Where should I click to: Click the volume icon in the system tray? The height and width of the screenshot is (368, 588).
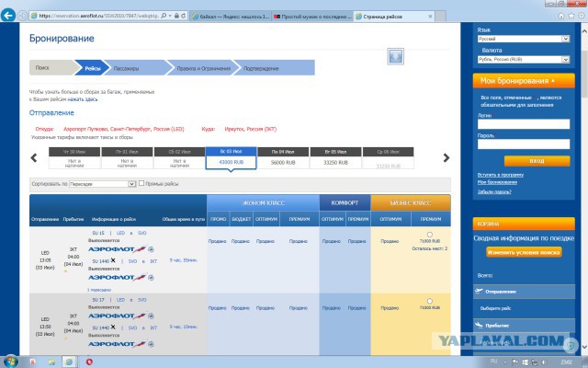click(543, 362)
